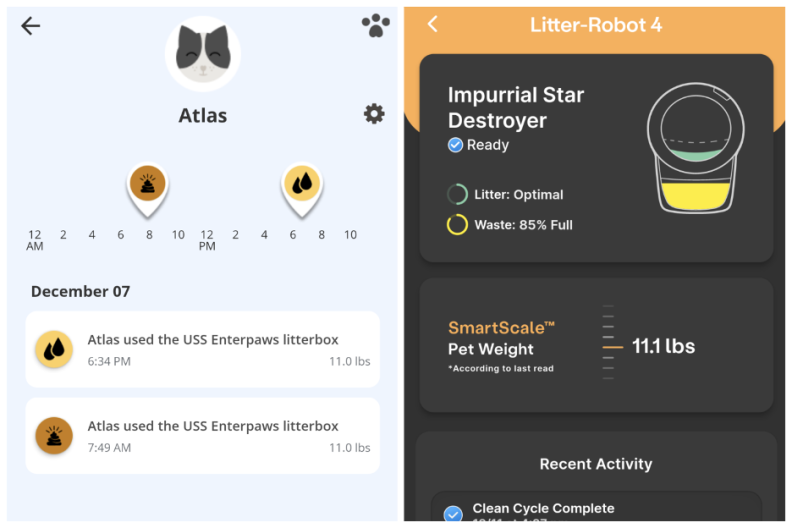
Task: Tap the Atlas cat avatar picture
Action: point(203,54)
